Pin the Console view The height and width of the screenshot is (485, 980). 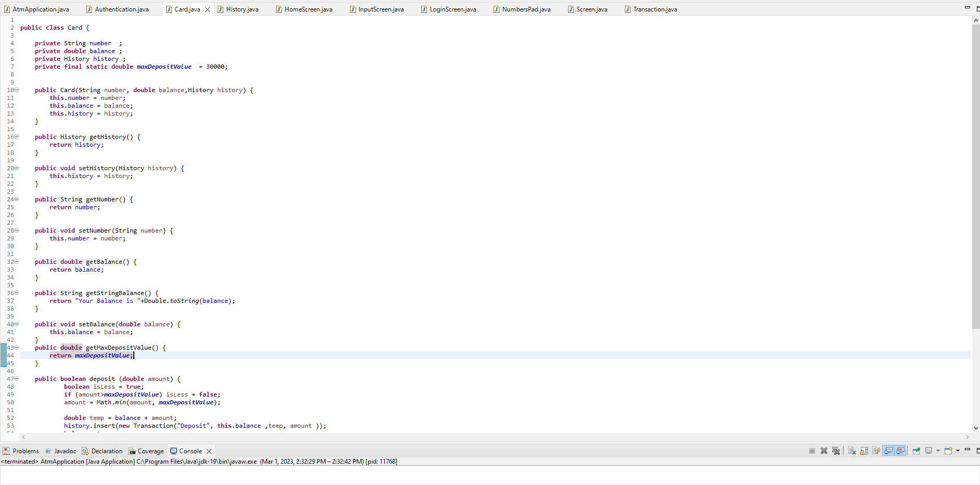point(916,451)
